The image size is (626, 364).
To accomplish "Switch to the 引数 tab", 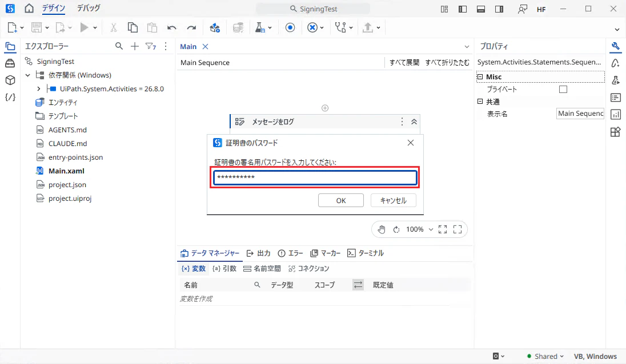I will pyautogui.click(x=224, y=268).
